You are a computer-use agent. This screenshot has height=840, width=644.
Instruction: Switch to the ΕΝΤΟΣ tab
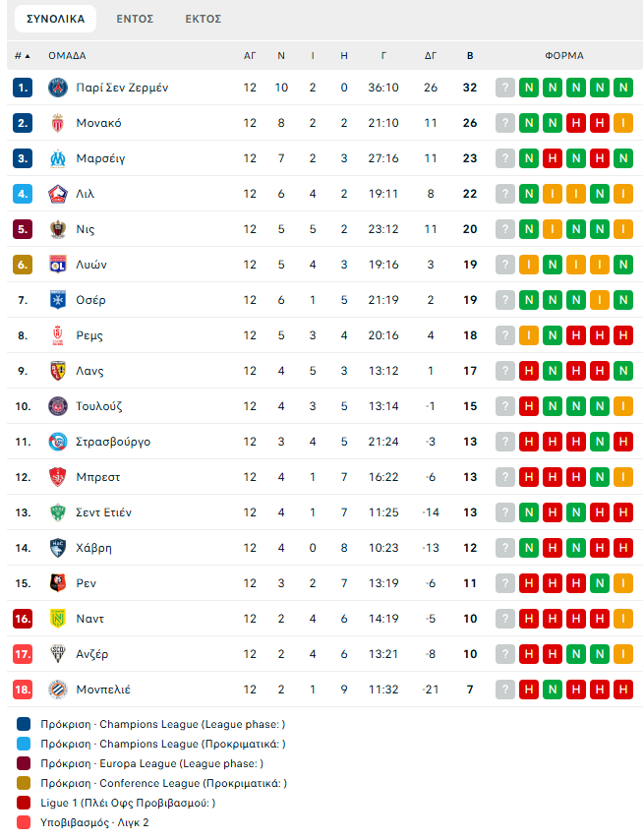point(135,19)
